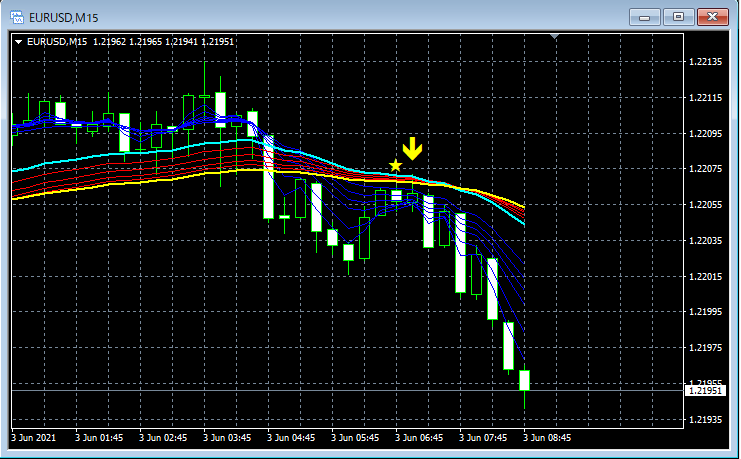The height and width of the screenshot is (459, 741).
Task: Select the last candle at 08:45
Action: [525, 381]
